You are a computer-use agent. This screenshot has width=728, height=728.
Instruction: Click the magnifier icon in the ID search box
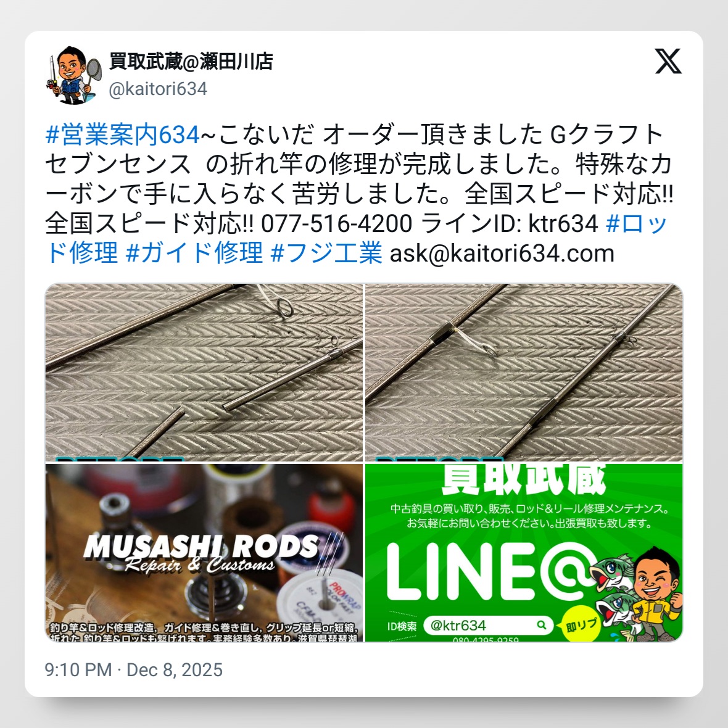tap(541, 626)
